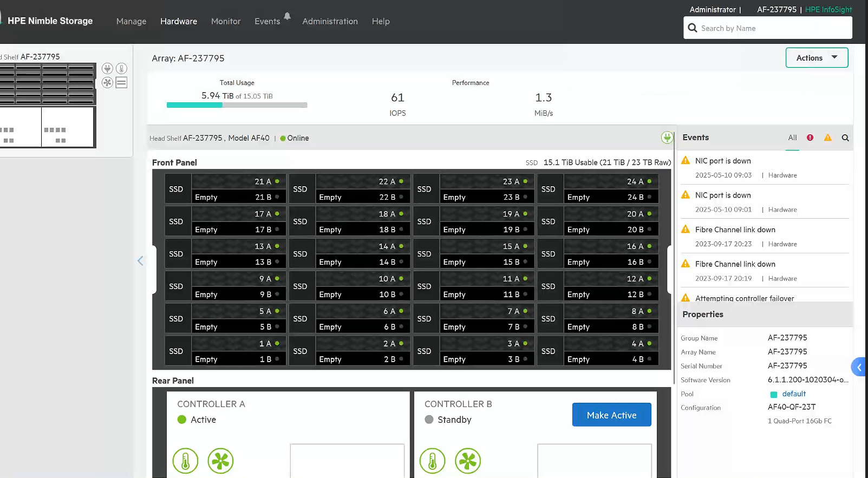This screenshot has height=478, width=868.
Task: Expand the blue side drawer arrow
Action: (x=859, y=367)
